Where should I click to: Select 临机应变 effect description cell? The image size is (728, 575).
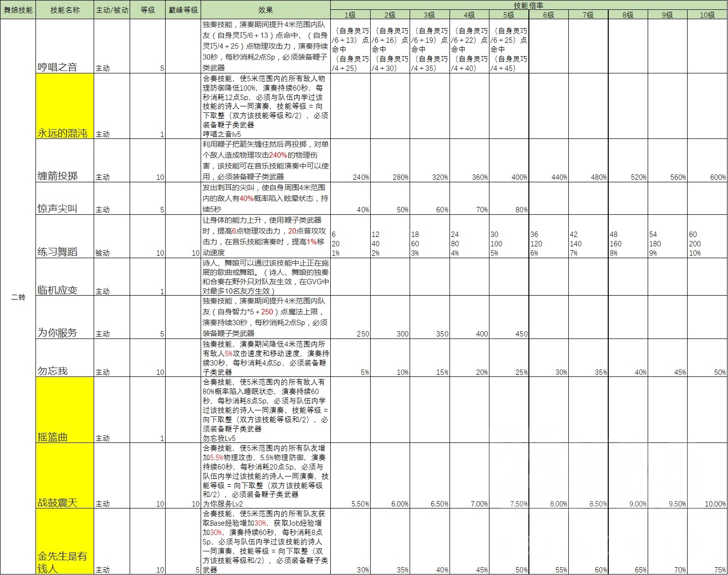point(266,277)
